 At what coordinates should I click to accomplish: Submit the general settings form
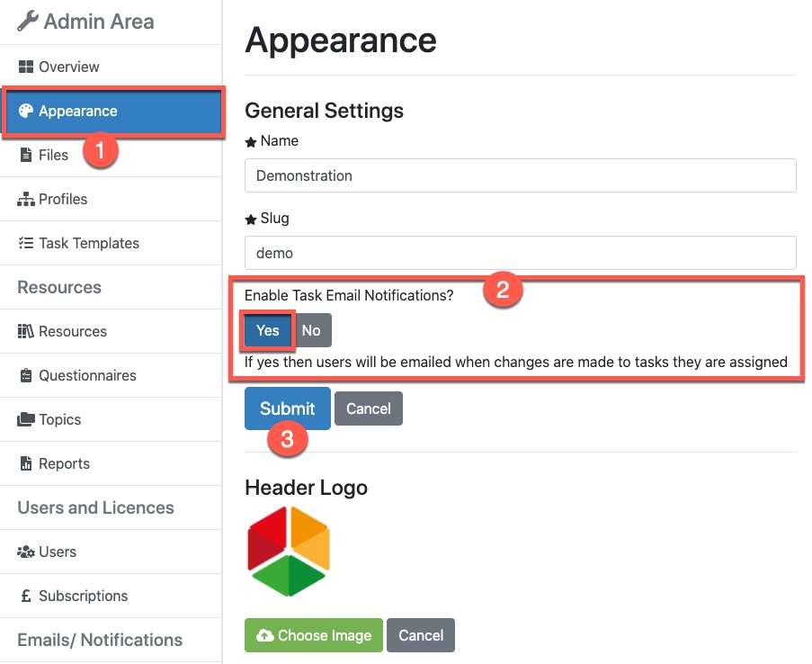(x=287, y=408)
